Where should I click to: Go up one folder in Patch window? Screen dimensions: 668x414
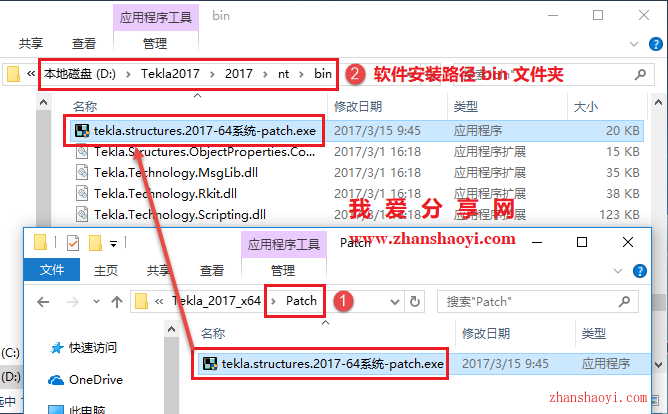pos(117,302)
